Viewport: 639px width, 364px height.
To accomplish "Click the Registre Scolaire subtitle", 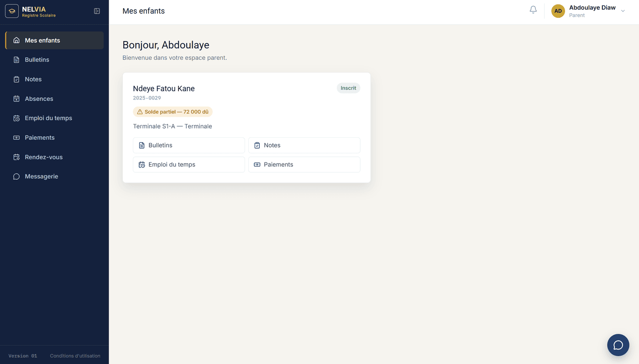I will tap(39, 16).
